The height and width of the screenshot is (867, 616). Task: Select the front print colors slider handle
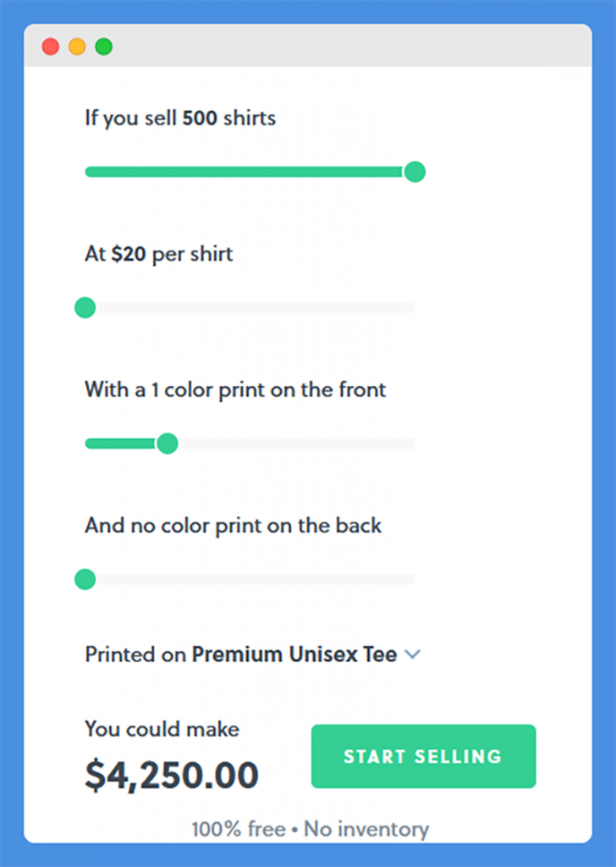pyautogui.click(x=167, y=443)
